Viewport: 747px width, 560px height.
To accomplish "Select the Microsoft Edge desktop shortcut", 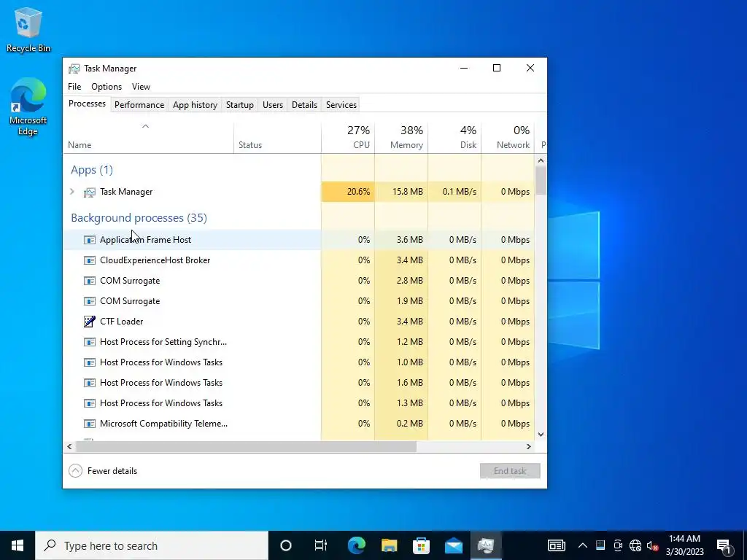I will tap(28, 106).
